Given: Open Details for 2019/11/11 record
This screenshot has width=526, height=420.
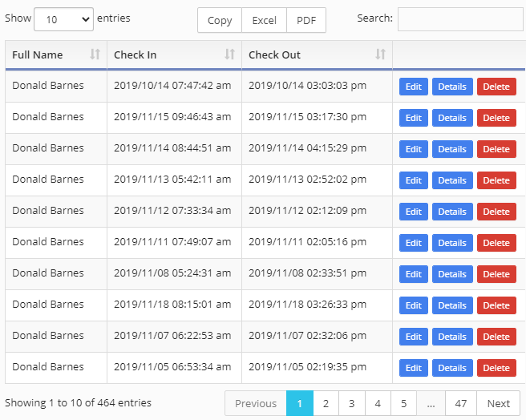Looking at the screenshot, I should click(452, 243).
